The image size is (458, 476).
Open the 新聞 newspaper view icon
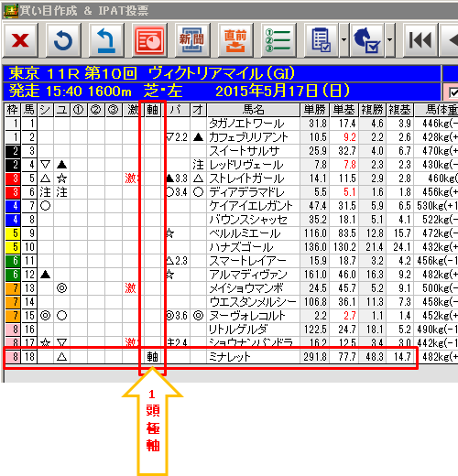[x=192, y=40]
